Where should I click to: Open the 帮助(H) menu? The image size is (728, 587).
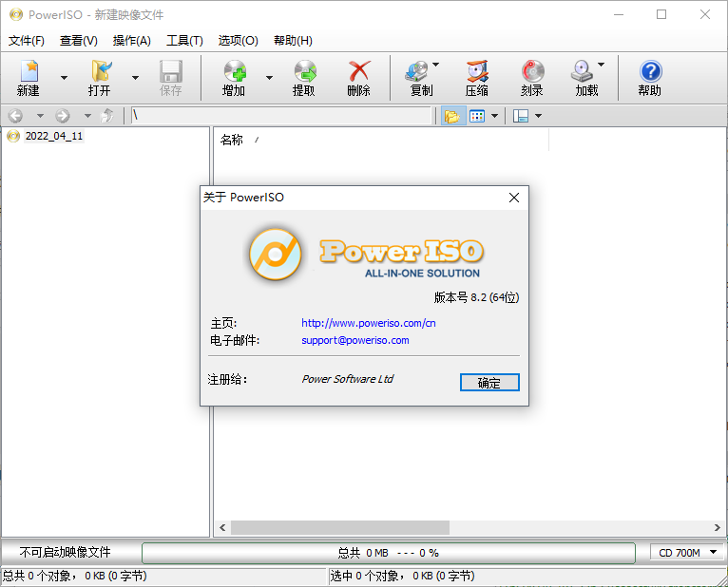(293, 41)
